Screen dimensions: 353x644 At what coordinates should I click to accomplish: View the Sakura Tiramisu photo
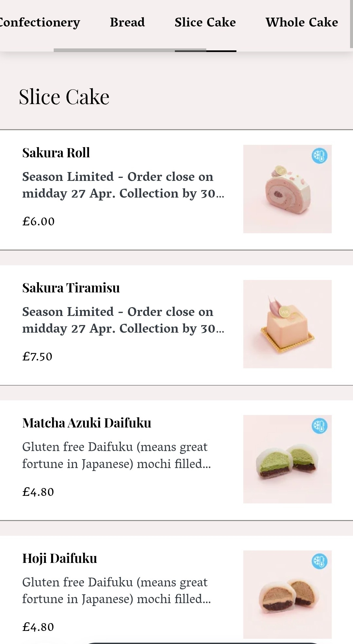pyautogui.click(x=287, y=324)
